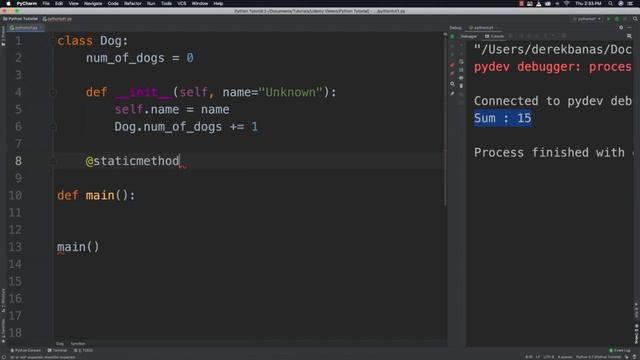Open the View menu
The height and width of the screenshot is (360, 640).
click(x=73, y=3)
